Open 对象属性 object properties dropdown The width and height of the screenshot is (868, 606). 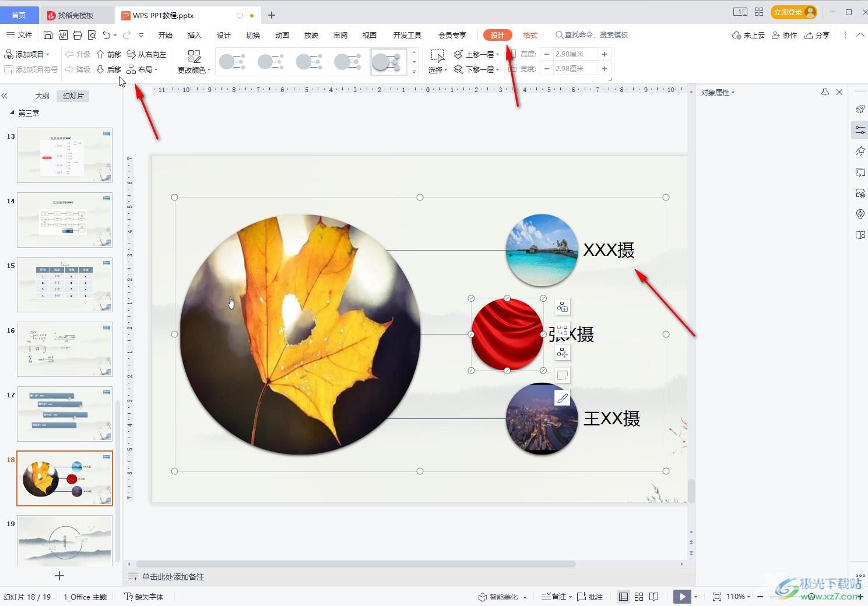[x=718, y=92]
